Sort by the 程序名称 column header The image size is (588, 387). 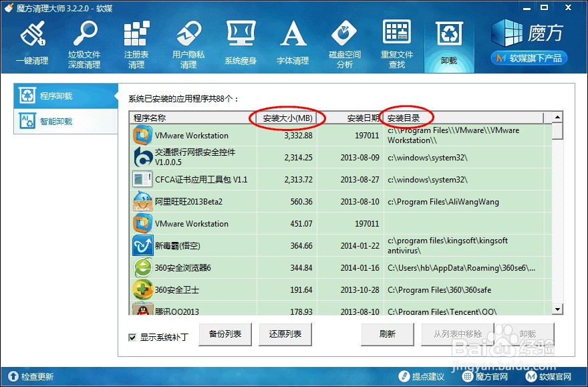click(x=192, y=118)
